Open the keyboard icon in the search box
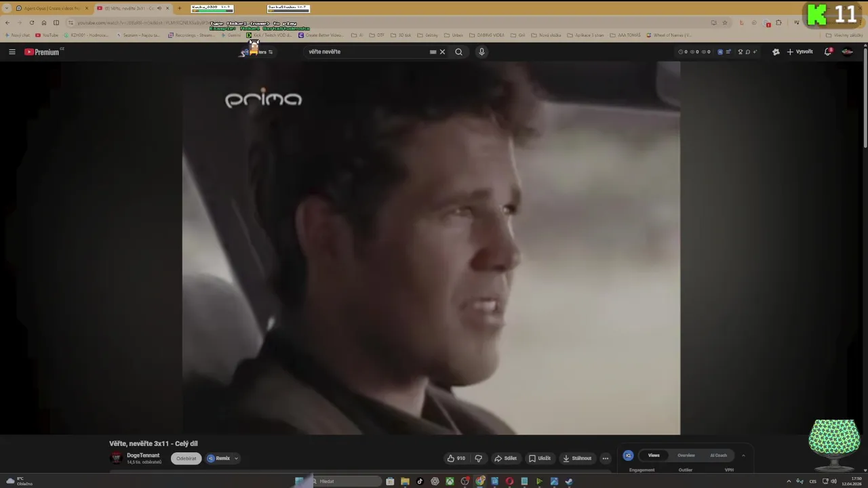Viewport: 868px width, 488px height. 433,52
